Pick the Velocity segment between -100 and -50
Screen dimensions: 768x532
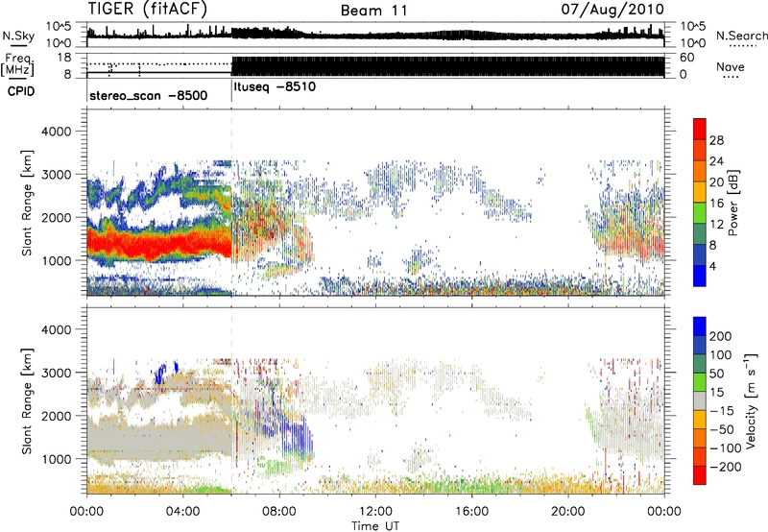click(x=700, y=439)
